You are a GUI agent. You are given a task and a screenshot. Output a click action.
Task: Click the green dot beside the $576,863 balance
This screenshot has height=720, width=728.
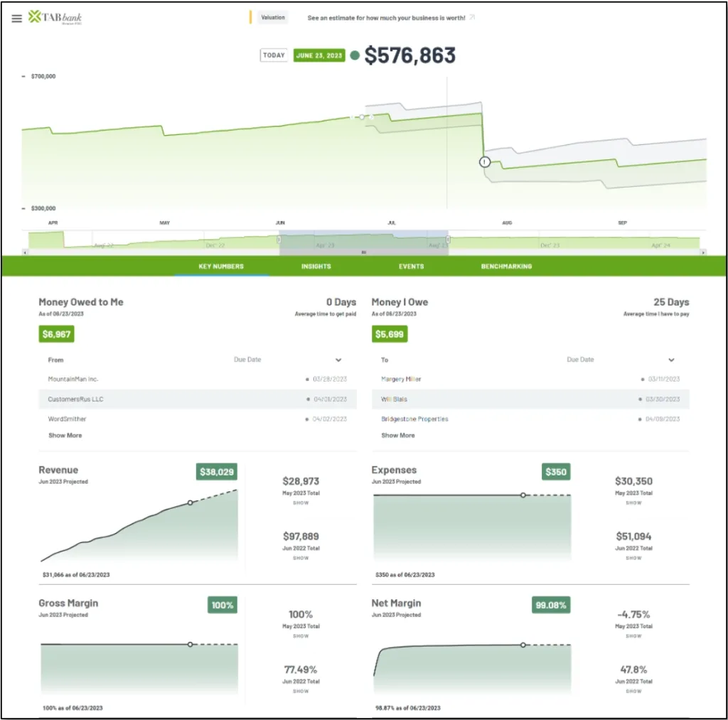pos(355,55)
